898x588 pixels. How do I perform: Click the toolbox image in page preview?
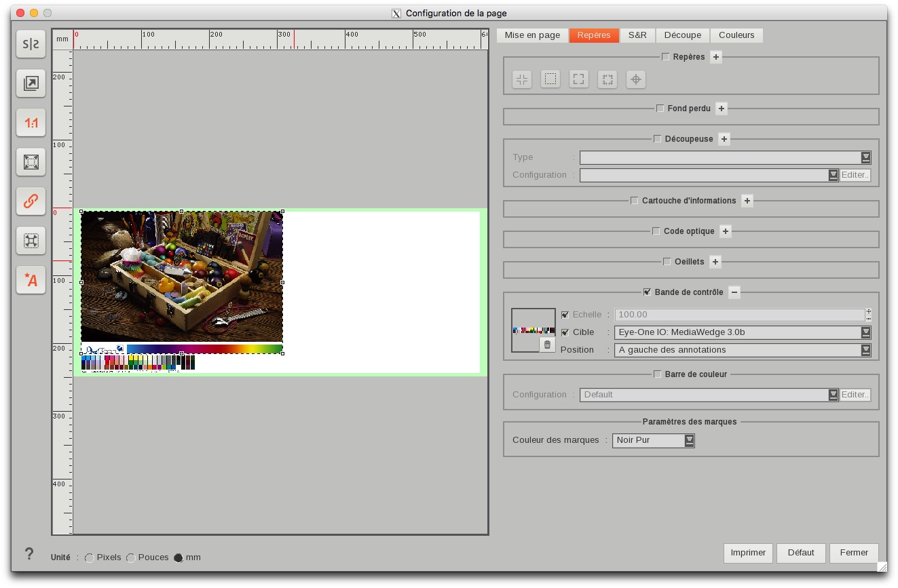pos(181,276)
